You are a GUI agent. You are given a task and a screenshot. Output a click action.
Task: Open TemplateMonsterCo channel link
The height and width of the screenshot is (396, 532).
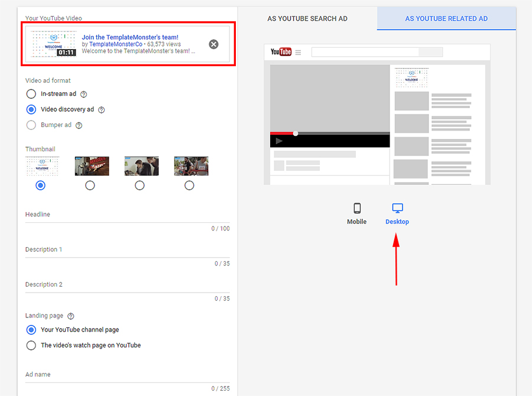pos(116,44)
